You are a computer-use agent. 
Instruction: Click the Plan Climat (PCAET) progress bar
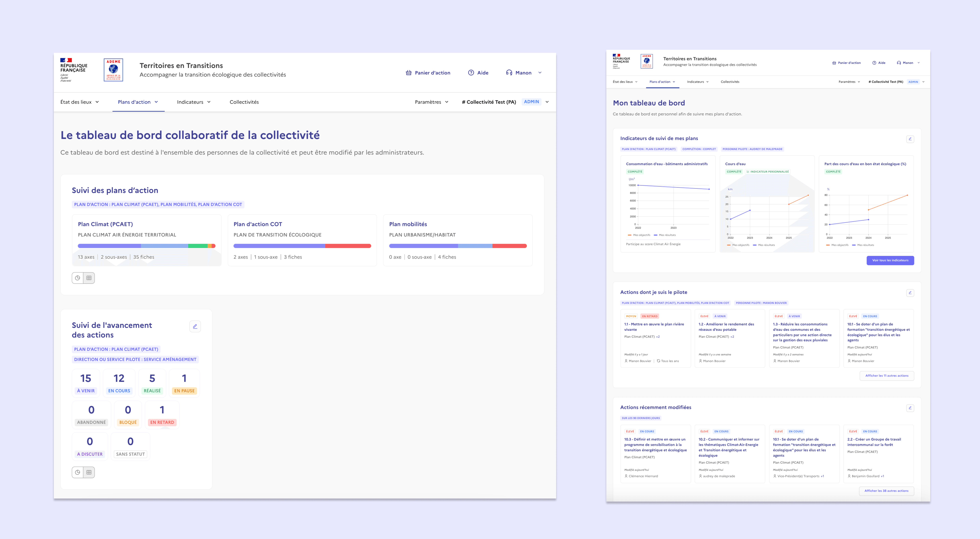[146, 246]
